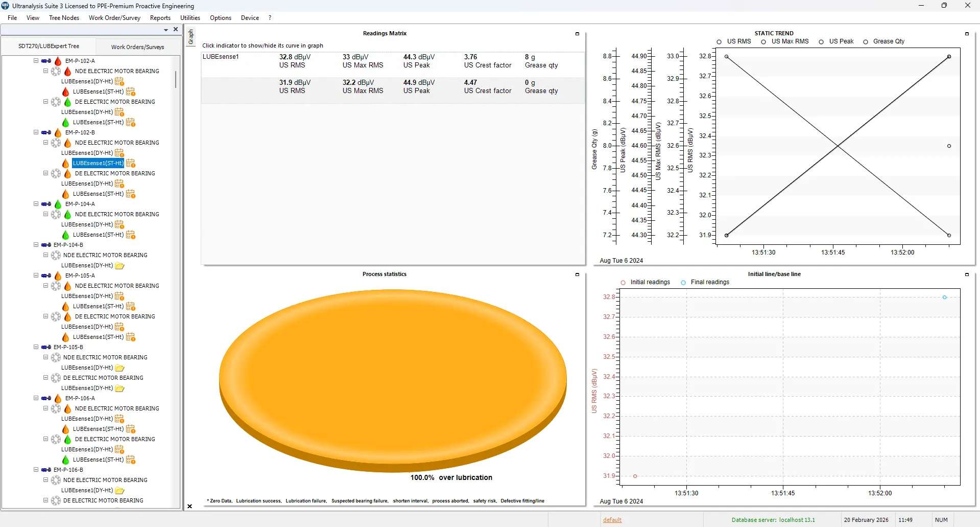Collapse the EM-P-102-A tree node
Viewport: 980px width, 527px height.
click(x=36, y=61)
